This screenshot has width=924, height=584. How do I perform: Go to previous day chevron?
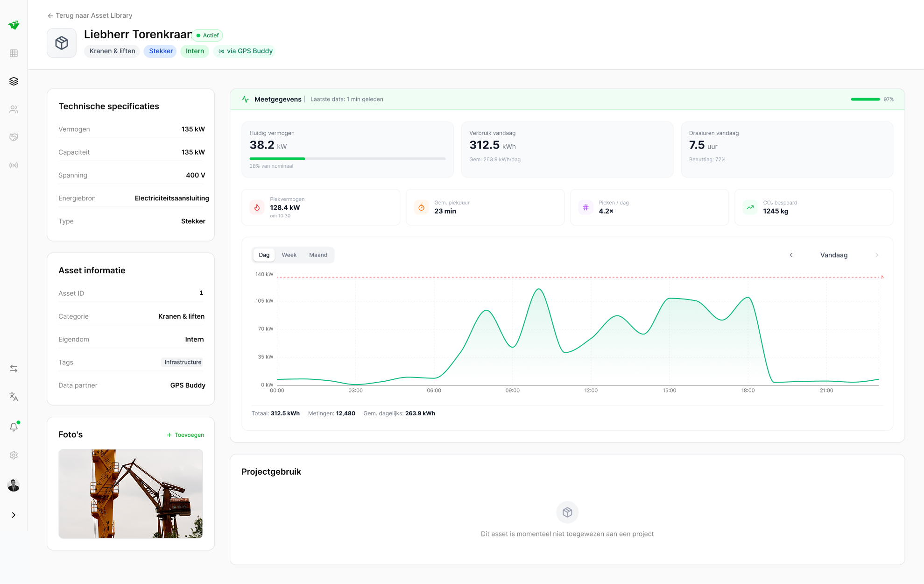pyautogui.click(x=791, y=255)
